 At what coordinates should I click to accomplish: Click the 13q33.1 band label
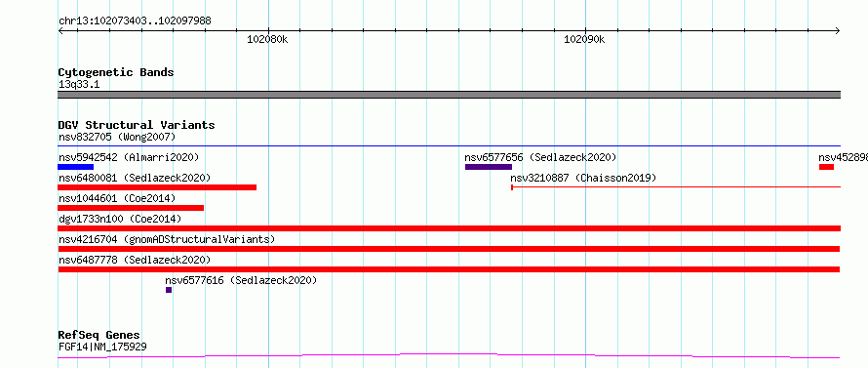point(79,85)
